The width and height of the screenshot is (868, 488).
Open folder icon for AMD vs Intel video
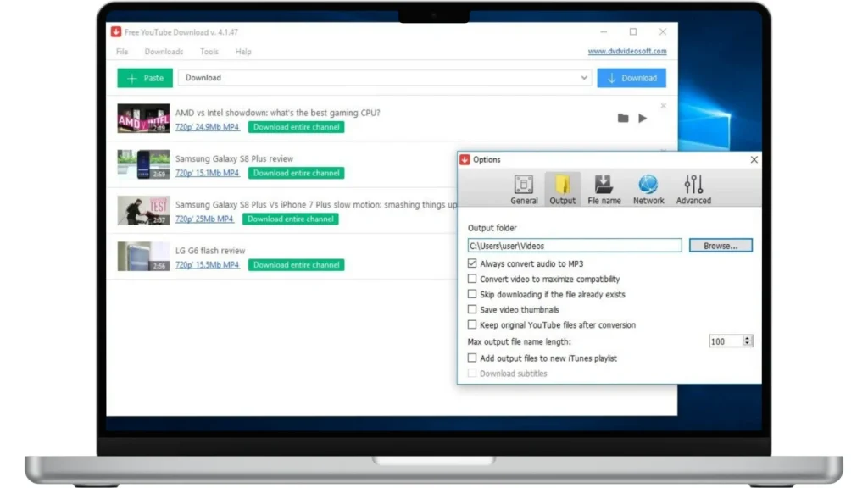tap(623, 119)
